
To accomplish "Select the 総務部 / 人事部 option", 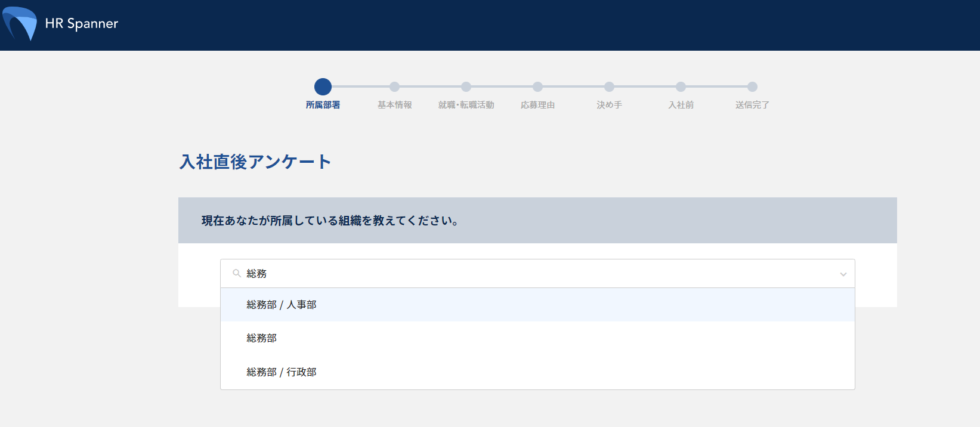I will coord(282,305).
